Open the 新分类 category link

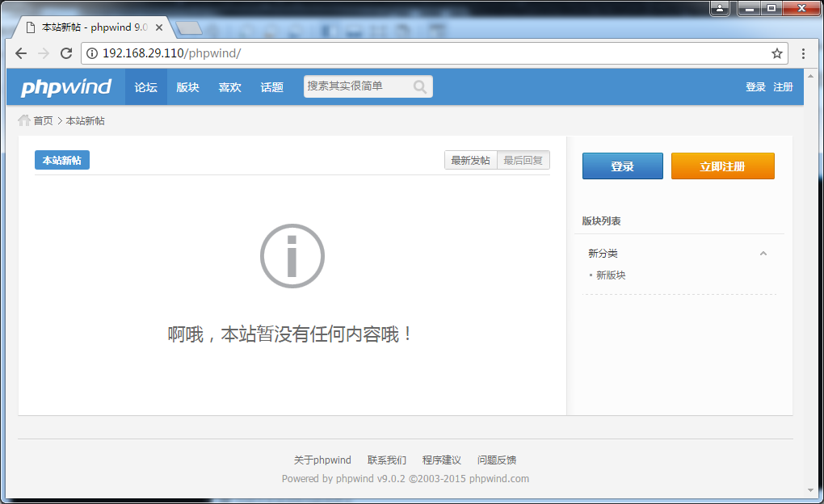(603, 254)
